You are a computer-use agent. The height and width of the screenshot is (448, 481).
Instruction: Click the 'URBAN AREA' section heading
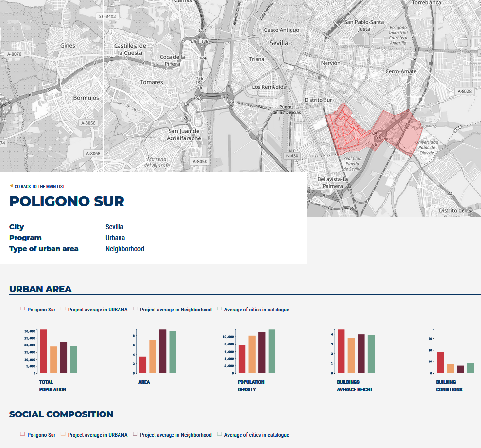click(x=40, y=289)
